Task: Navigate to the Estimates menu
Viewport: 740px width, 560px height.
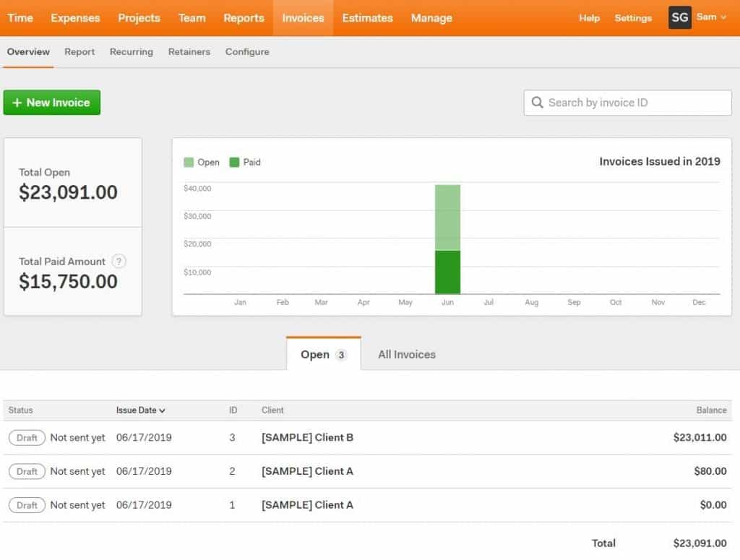Action: pyautogui.click(x=367, y=17)
